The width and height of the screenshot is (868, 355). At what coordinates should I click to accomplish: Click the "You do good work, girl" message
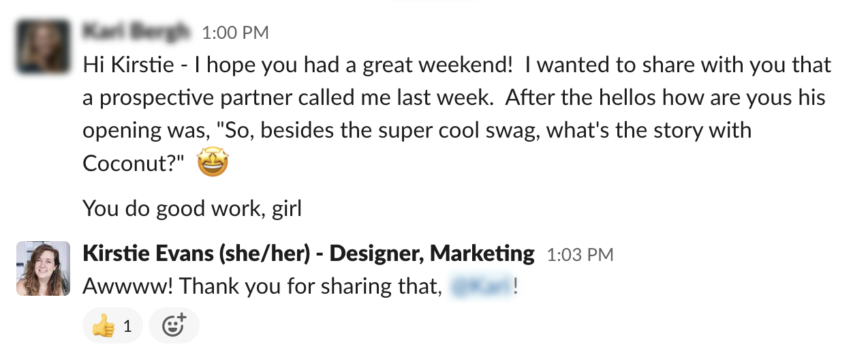192,209
